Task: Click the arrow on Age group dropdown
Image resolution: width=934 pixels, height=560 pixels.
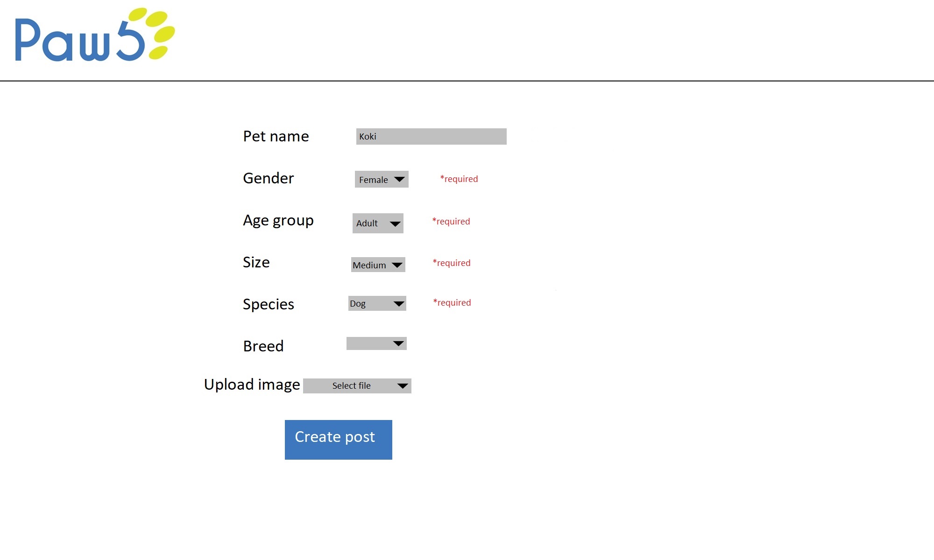Action: pos(395,224)
